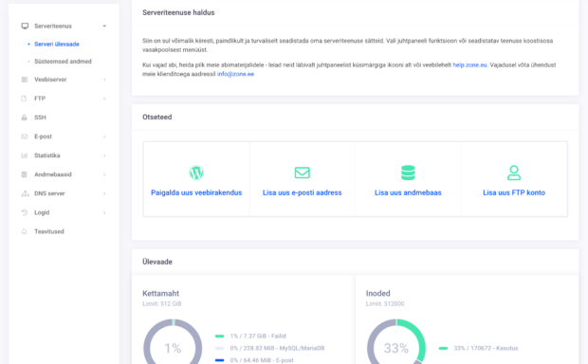Click the Kettamaht Limiit 512 GiB text
The height and width of the screenshot is (364, 588).
click(161, 303)
